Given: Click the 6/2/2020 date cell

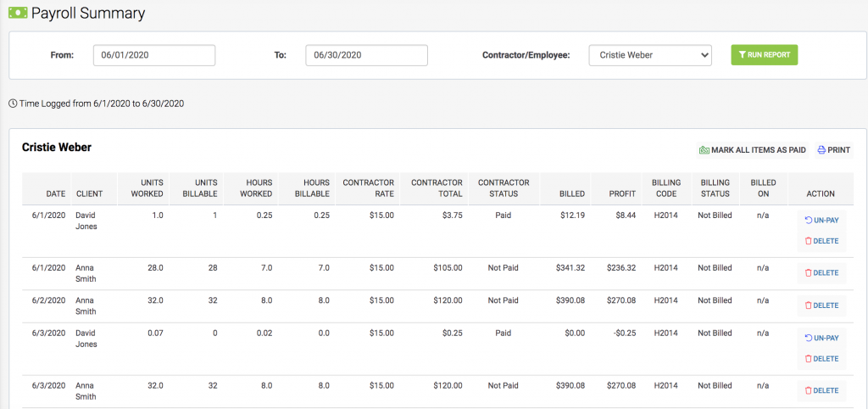Looking at the screenshot, I should click(x=48, y=300).
